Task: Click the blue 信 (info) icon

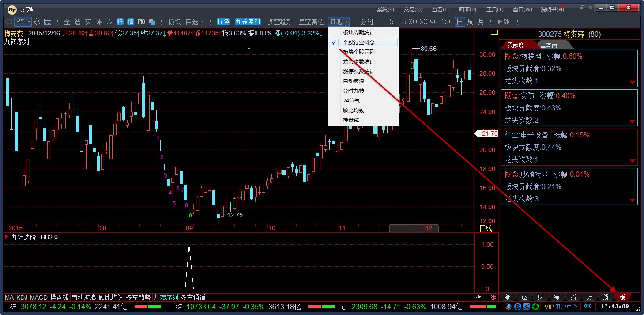Action: tap(131, 22)
